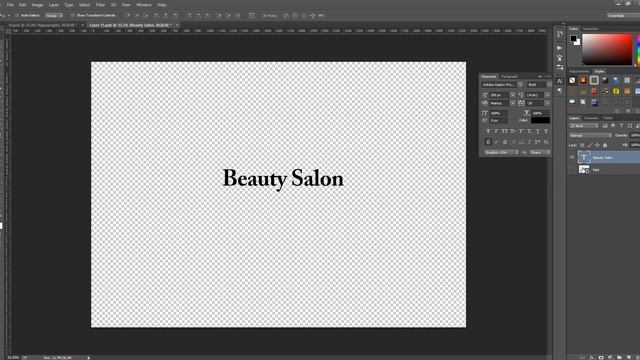Toggle lock image pixels brush icon
Screen dimensions: 640x360
pos(590,145)
